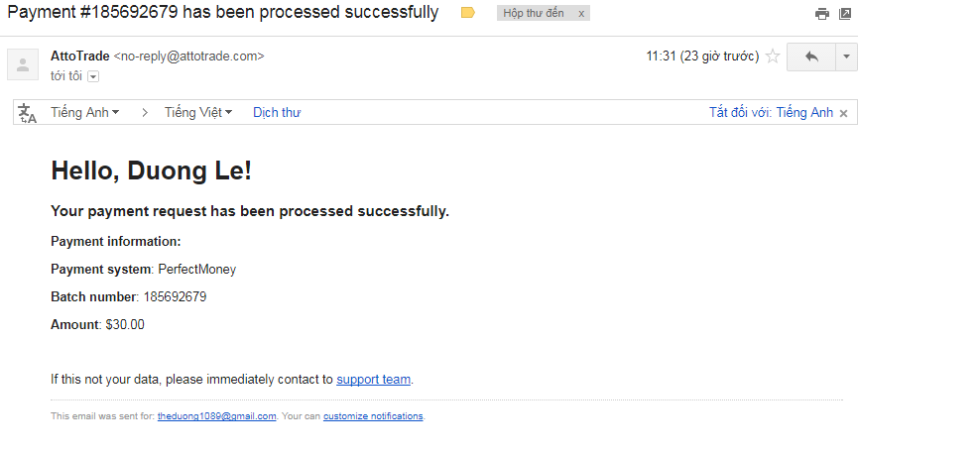Remove the 'Hộp thư đến' label

(x=581, y=14)
